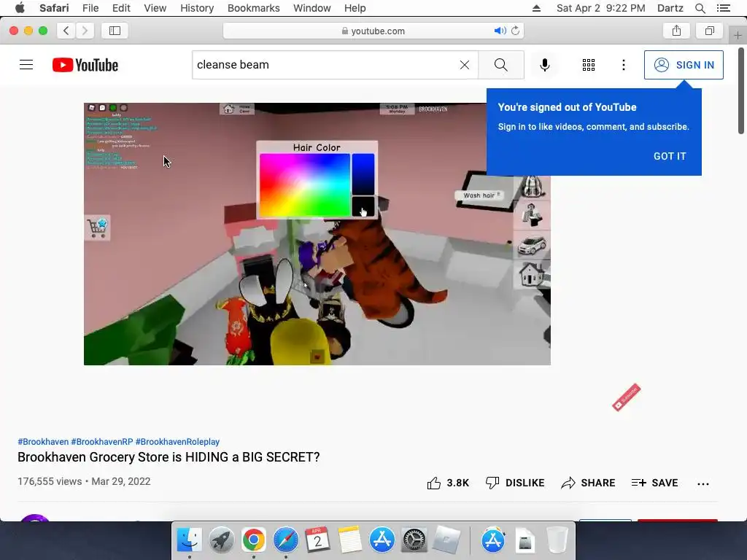
Task: Open Spotlight search in menu bar
Action: point(700,8)
